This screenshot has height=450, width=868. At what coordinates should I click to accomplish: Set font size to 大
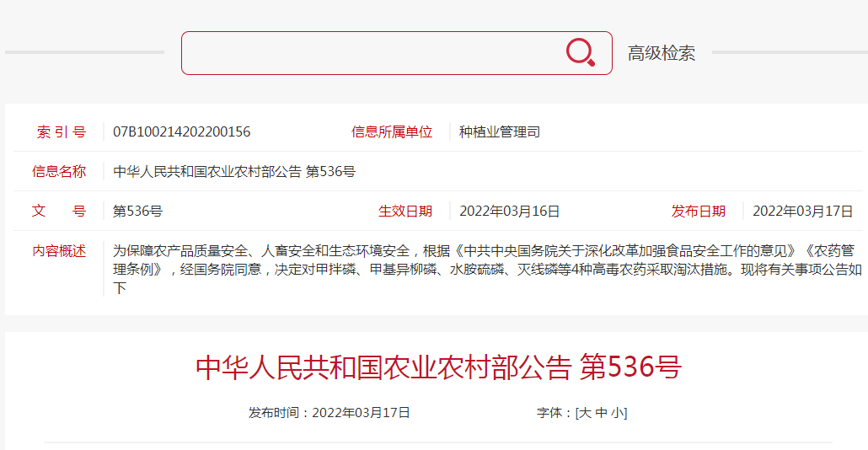[585, 413]
